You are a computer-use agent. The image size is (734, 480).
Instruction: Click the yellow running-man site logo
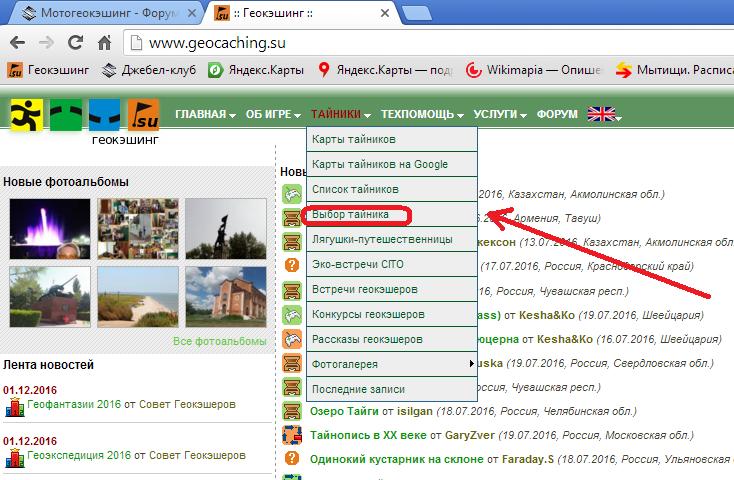[26, 115]
